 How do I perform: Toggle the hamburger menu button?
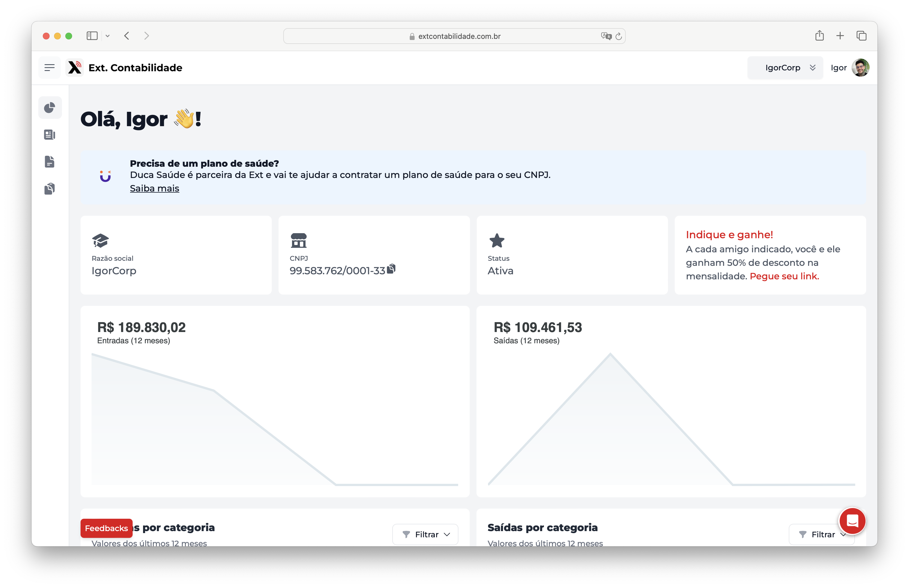[49, 68]
